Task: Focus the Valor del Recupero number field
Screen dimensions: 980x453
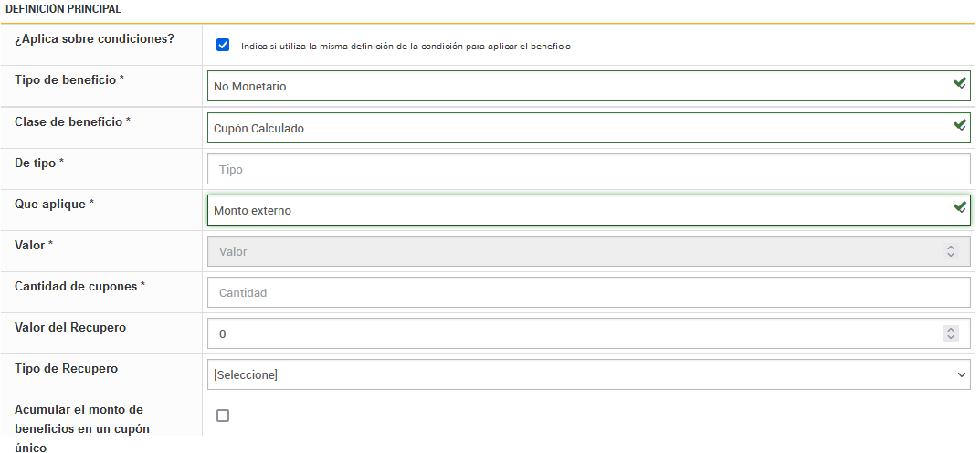Action: (575, 333)
